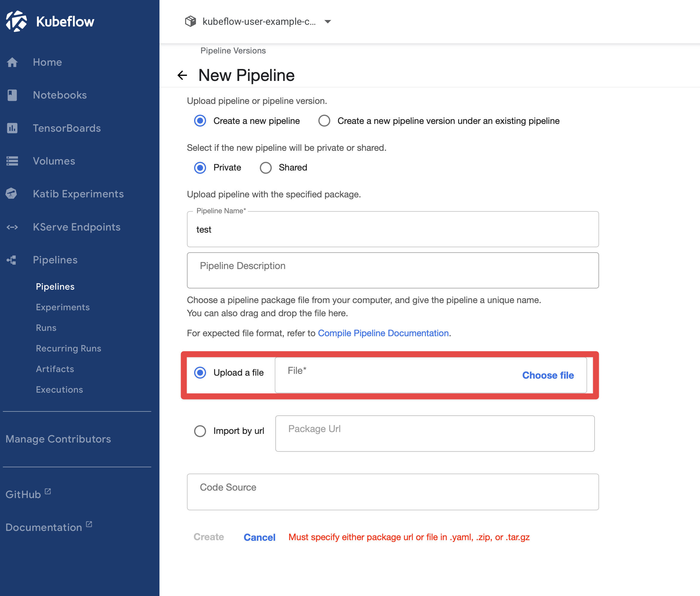700x596 pixels.
Task: Click the KServe Endpoints arrows icon
Action: tap(12, 227)
